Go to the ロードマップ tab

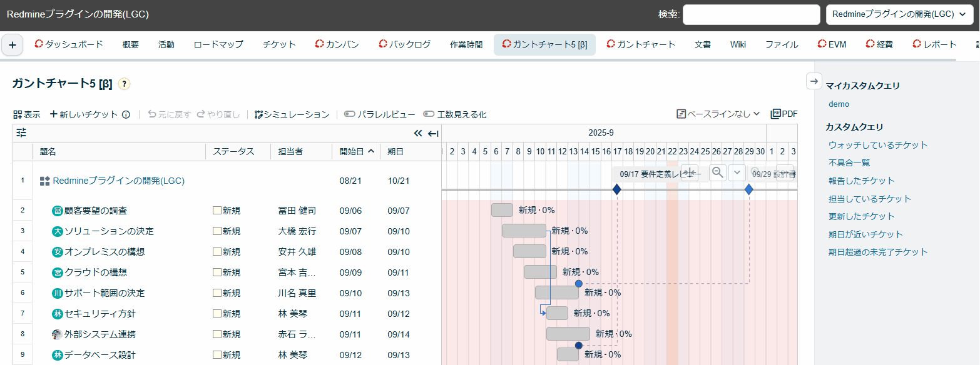tap(218, 44)
